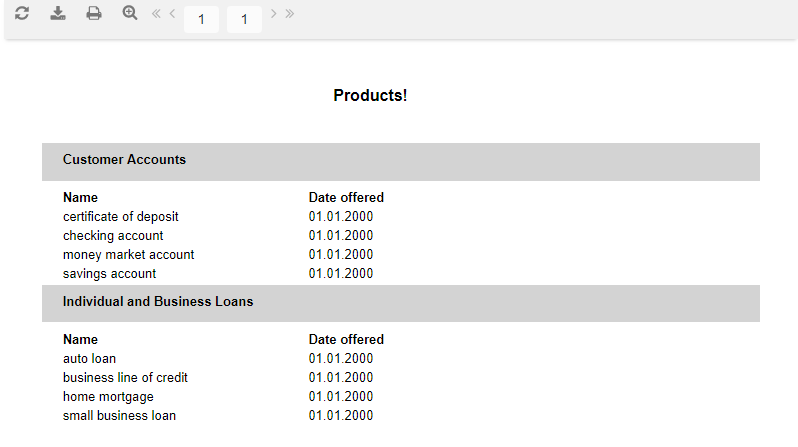Select money market account entry
798x447 pixels.
(129, 255)
